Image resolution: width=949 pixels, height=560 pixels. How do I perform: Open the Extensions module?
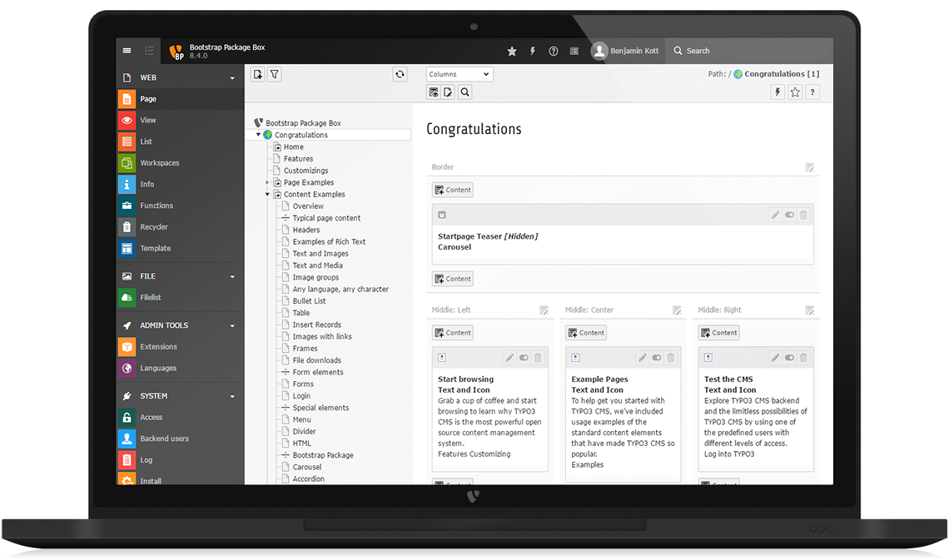(x=158, y=347)
